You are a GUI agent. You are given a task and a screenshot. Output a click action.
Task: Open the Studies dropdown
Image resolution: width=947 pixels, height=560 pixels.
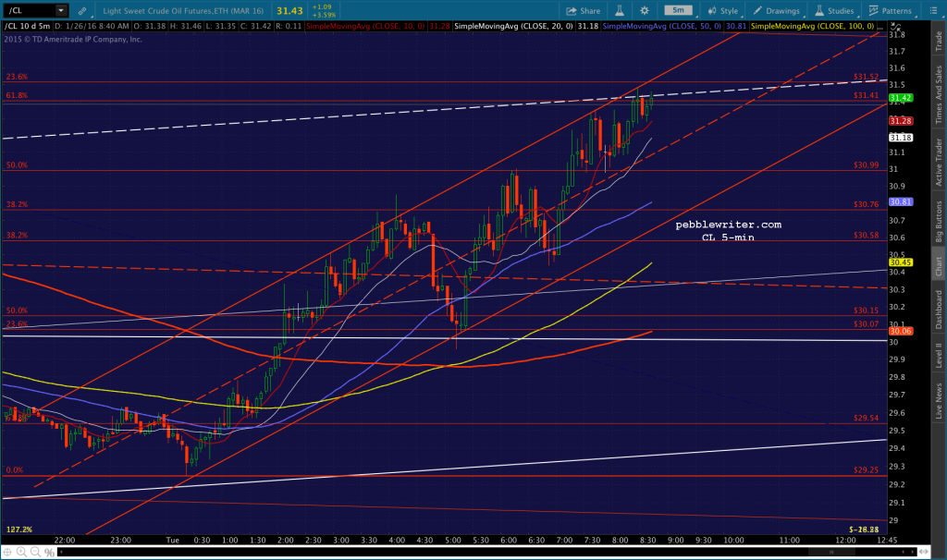tap(834, 11)
